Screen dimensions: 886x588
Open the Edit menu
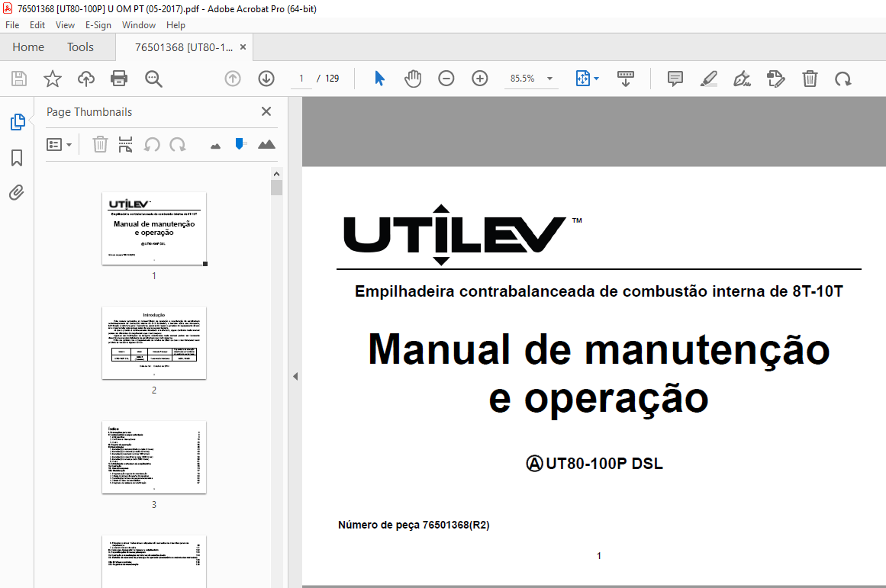pyautogui.click(x=37, y=25)
